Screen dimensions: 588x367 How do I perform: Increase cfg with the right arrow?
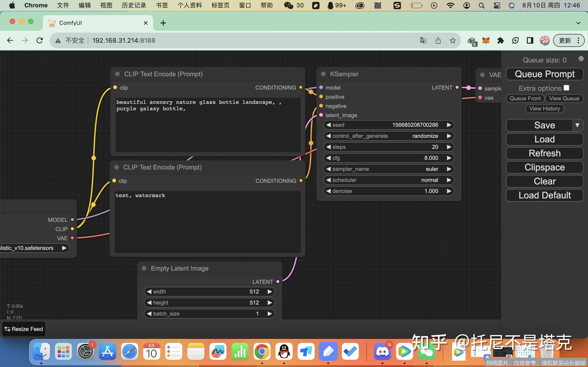click(449, 158)
